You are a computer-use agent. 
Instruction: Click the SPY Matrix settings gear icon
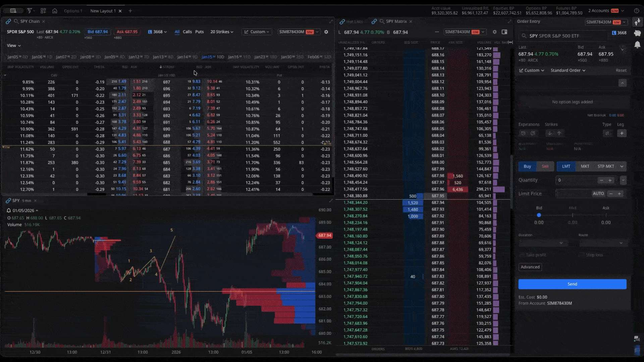pyautogui.click(x=494, y=32)
